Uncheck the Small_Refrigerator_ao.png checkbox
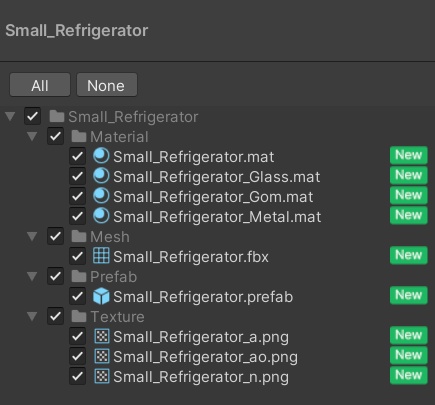 [78, 356]
